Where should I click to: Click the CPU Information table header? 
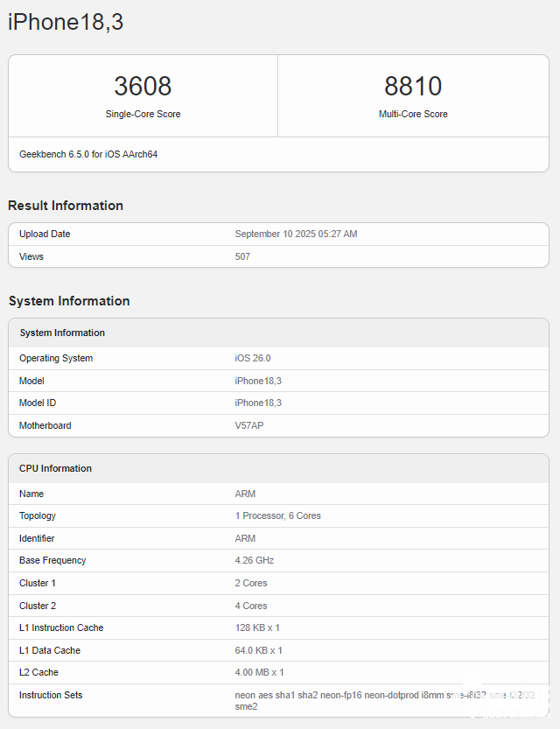pyautogui.click(x=55, y=469)
